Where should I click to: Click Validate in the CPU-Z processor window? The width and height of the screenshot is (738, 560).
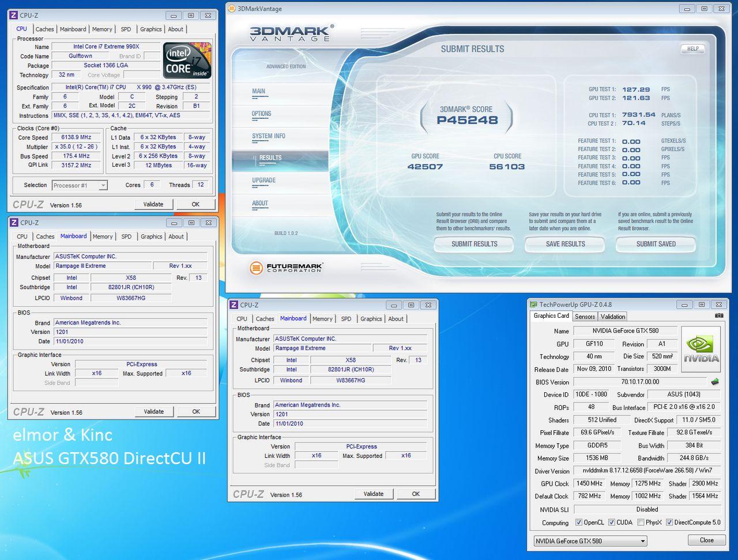click(x=153, y=204)
